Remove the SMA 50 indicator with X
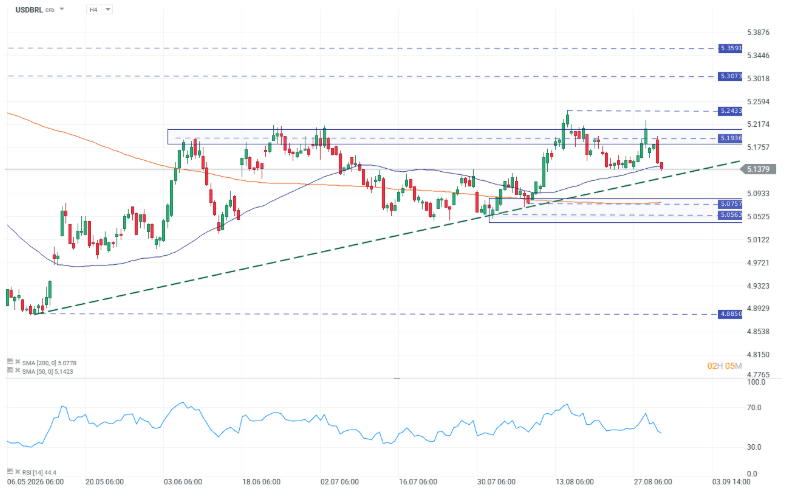This screenshot has height=497, width=787. 18,370
